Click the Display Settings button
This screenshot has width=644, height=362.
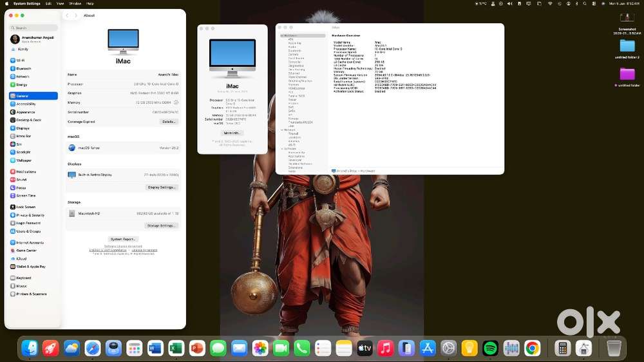click(x=162, y=187)
